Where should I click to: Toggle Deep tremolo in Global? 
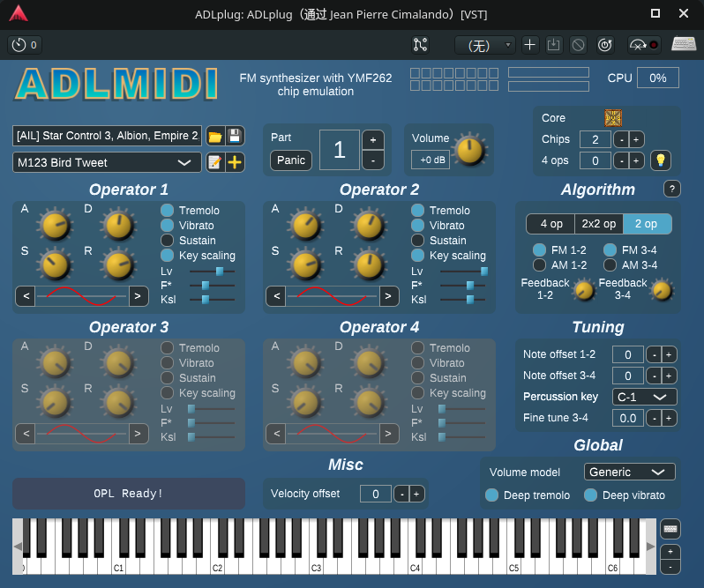coord(491,495)
